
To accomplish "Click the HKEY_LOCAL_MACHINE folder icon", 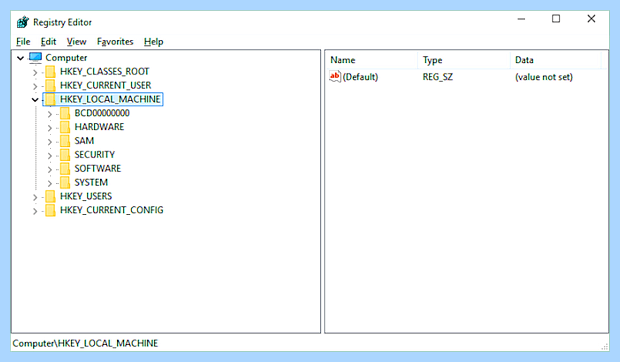I will [x=50, y=99].
